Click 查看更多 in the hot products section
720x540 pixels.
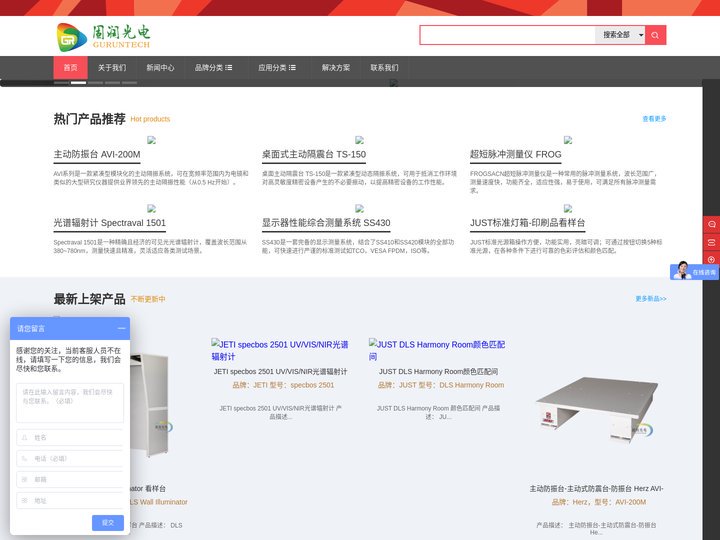click(x=654, y=118)
